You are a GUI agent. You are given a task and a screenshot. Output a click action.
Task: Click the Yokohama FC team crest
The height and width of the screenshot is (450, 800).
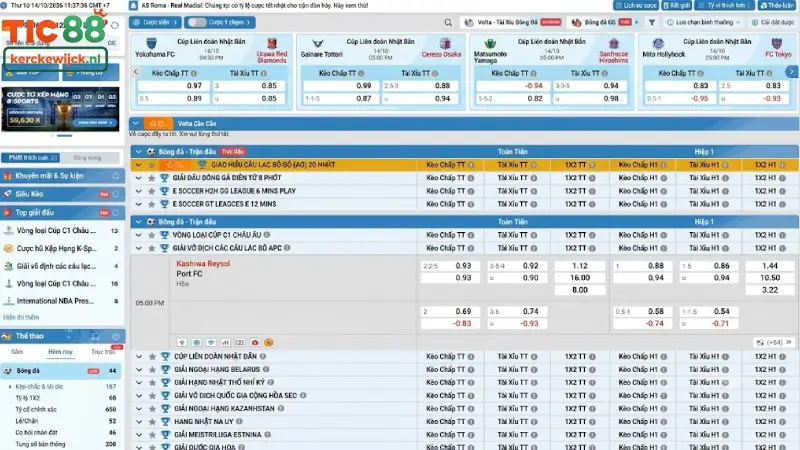[x=152, y=43]
